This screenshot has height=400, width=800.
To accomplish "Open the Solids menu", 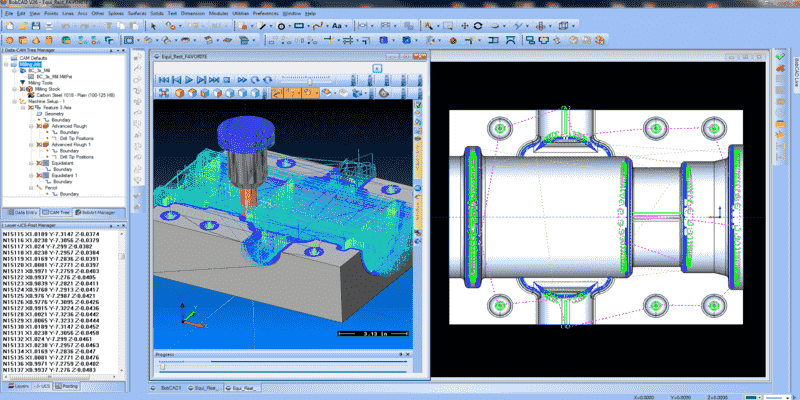I will click(x=157, y=13).
